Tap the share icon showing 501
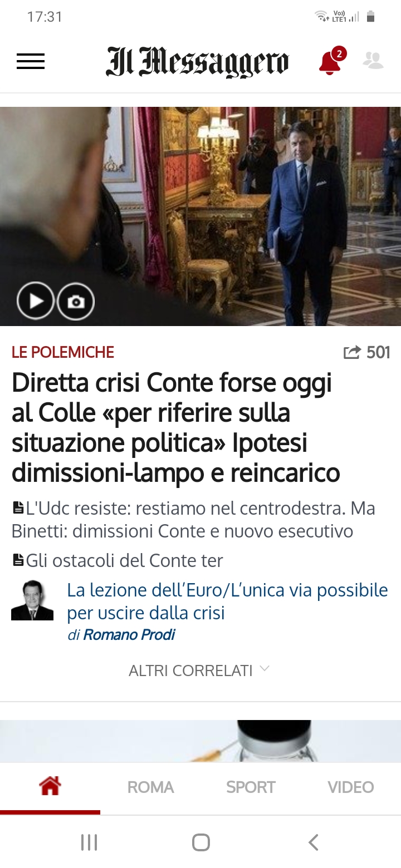This screenshot has width=401, height=868. point(352,353)
